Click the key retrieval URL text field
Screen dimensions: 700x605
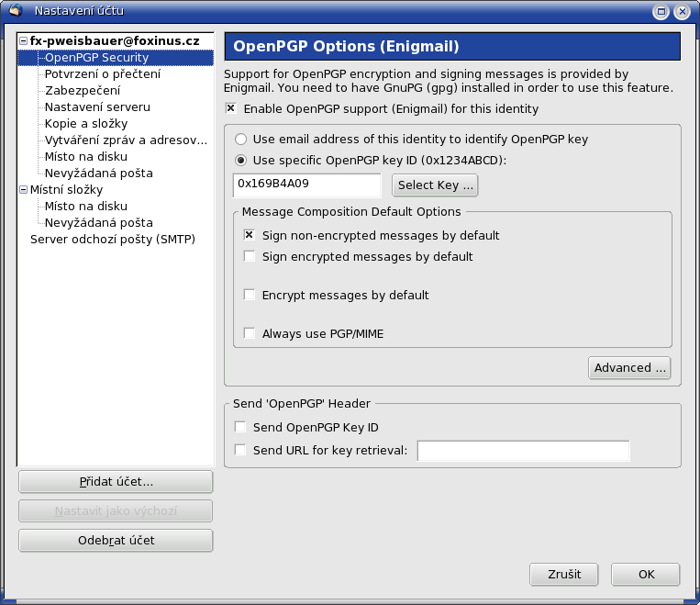pyautogui.click(x=523, y=451)
